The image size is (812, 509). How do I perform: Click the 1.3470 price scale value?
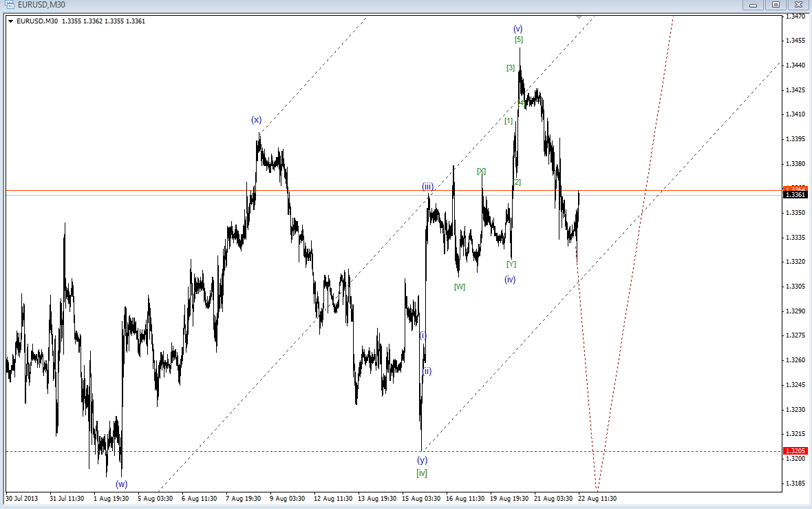[x=795, y=16]
